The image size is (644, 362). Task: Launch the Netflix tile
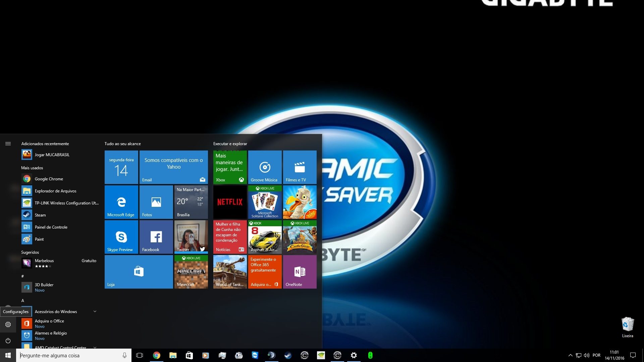click(x=230, y=202)
